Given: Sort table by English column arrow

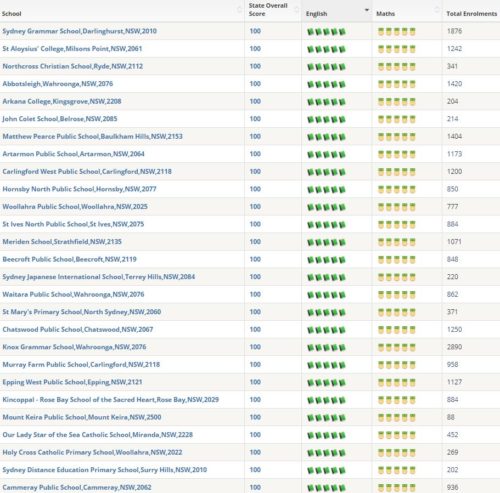Looking at the screenshot, I should pyautogui.click(x=367, y=10).
